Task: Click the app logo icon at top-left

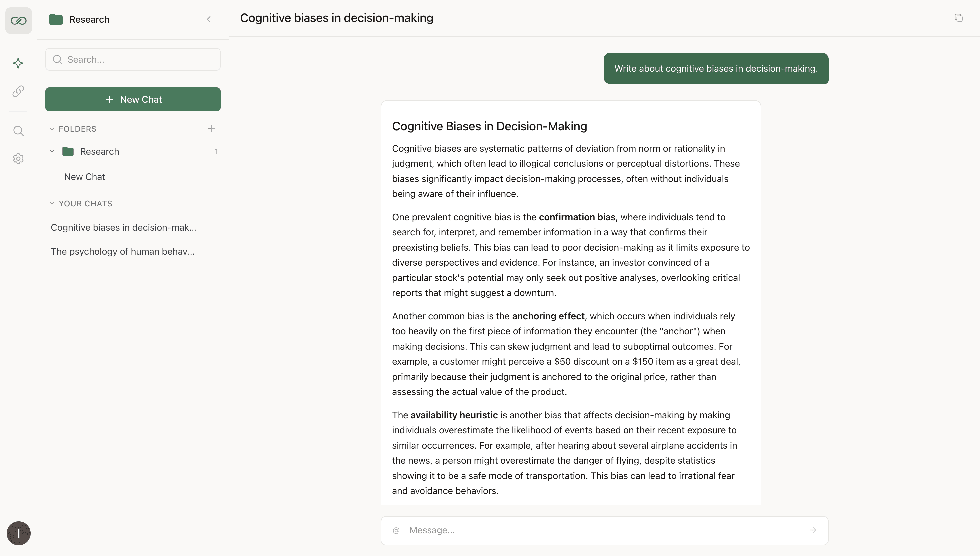Action: coord(18,21)
